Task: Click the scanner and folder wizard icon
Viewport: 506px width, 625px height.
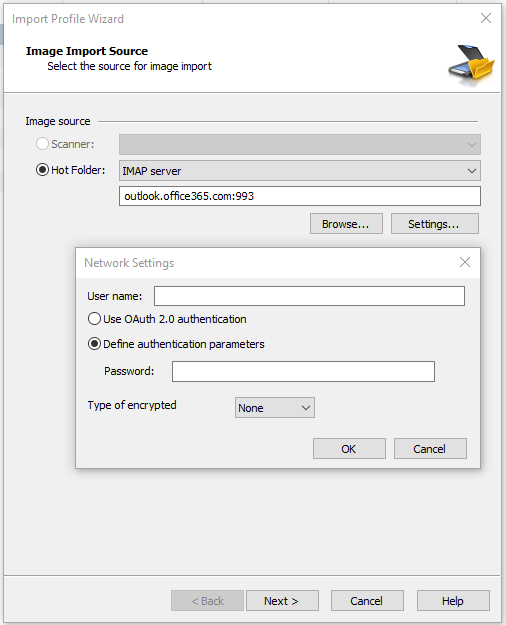Action: click(471, 63)
